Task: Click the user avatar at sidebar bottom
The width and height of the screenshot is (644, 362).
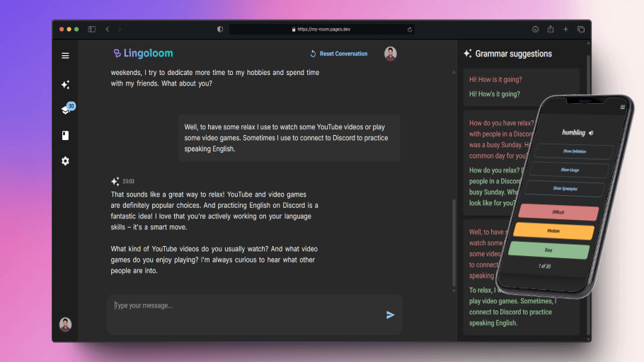Action: pos(65,325)
